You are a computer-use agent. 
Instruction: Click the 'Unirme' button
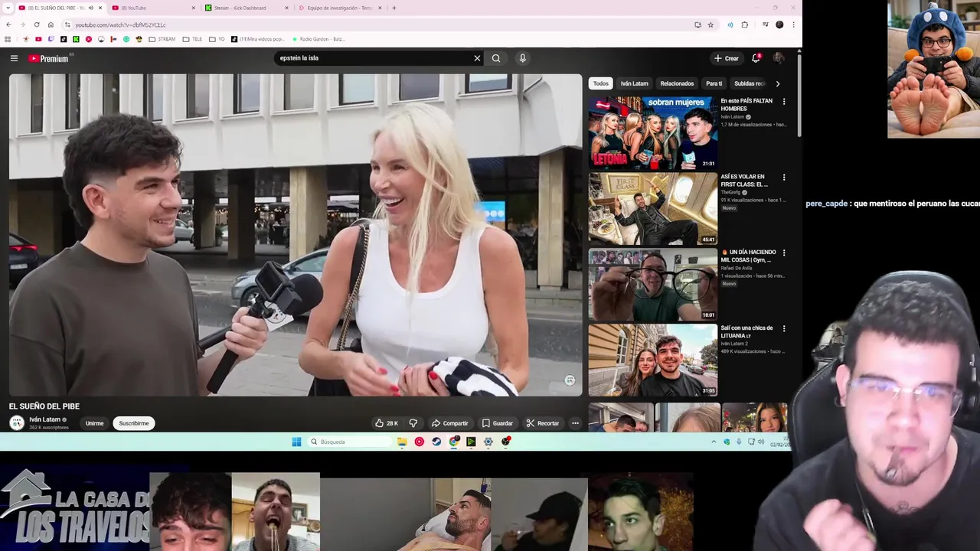(94, 423)
